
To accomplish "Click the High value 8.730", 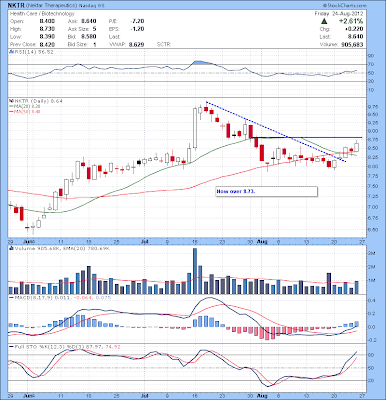I will 47,29.
